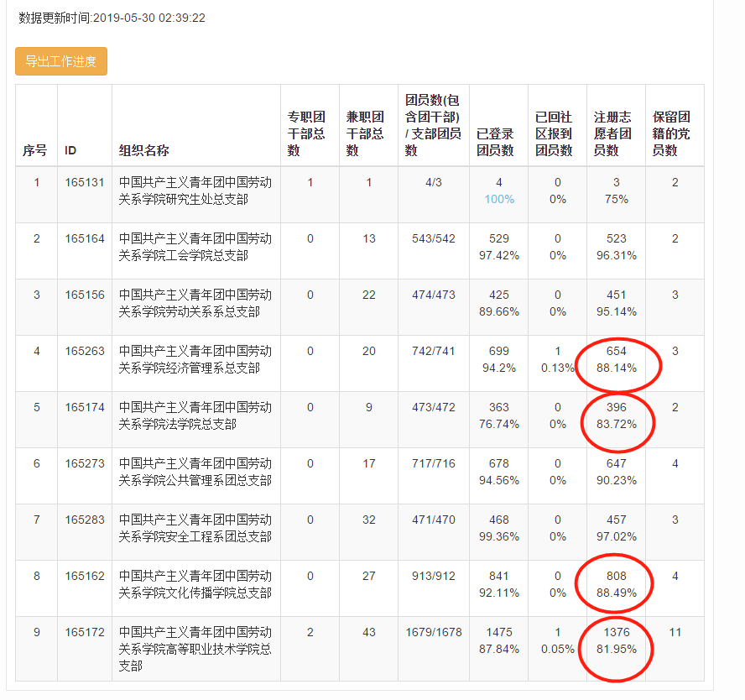
Task: Click organization name 文化传播学院总支部
Action: coord(195,584)
